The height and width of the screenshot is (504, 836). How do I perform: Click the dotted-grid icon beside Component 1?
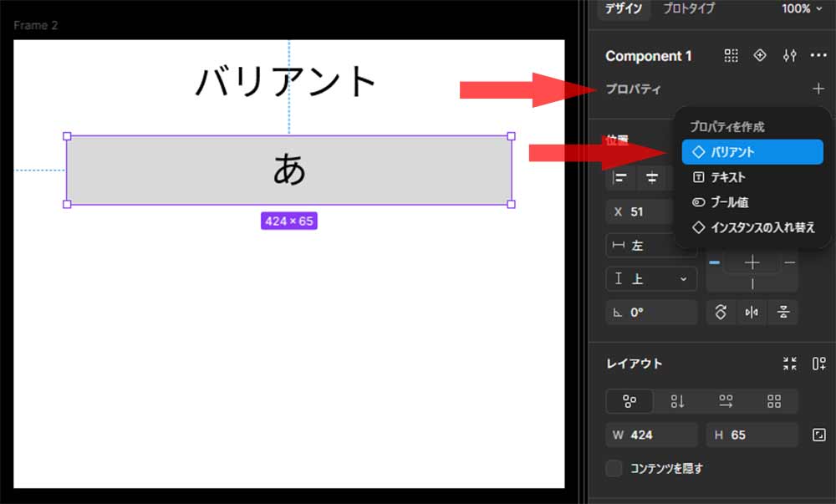[x=731, y=56]
